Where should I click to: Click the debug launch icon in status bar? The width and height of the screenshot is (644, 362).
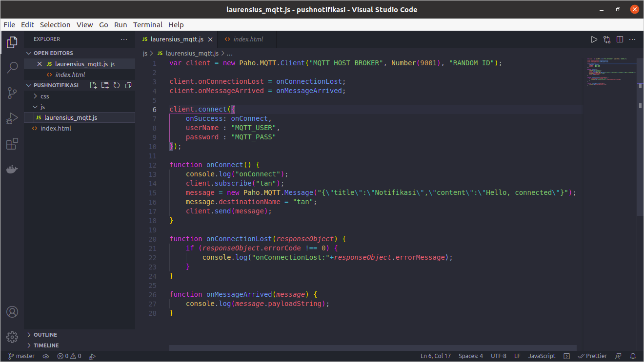(93, 356)
